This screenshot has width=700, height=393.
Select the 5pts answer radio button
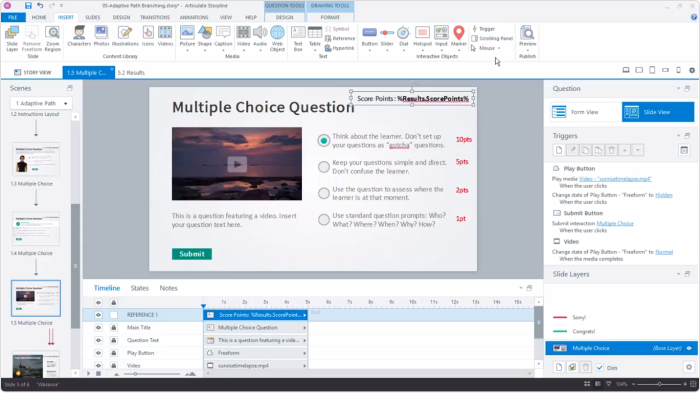point(324,167)
